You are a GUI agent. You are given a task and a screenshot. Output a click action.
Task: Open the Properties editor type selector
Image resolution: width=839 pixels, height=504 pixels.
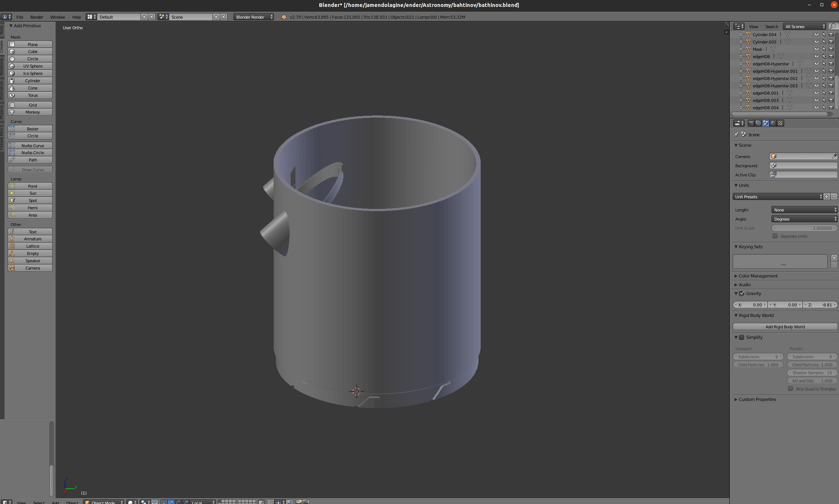click(739, 123)
